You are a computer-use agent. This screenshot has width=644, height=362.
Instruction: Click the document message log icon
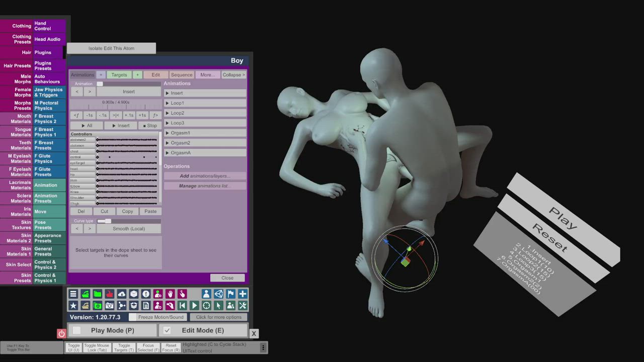coord(146,306)
